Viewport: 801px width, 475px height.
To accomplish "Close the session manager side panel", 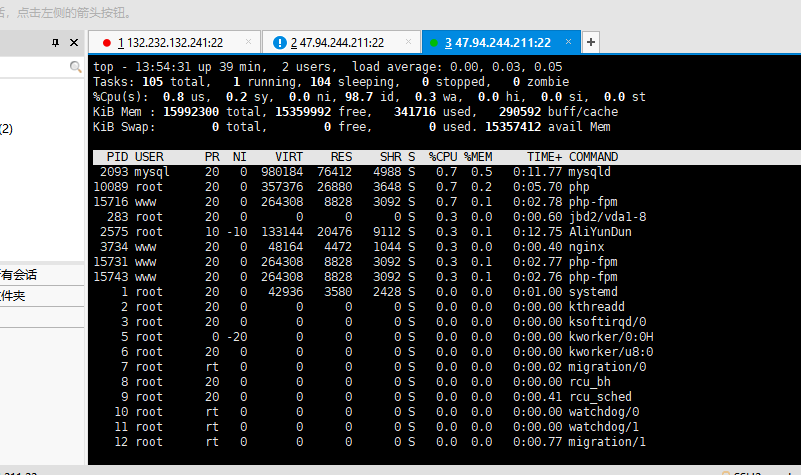I will [74, 42].
